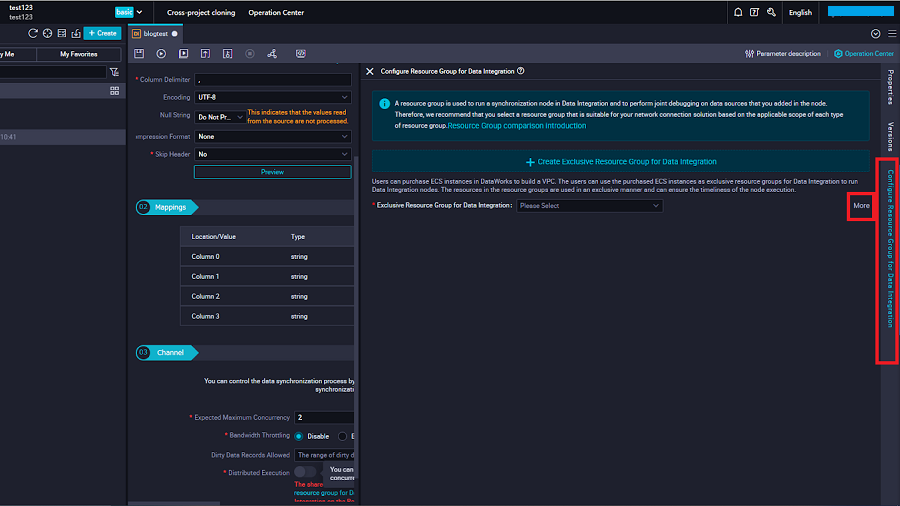Open the notification bell icon

(738, 13)
